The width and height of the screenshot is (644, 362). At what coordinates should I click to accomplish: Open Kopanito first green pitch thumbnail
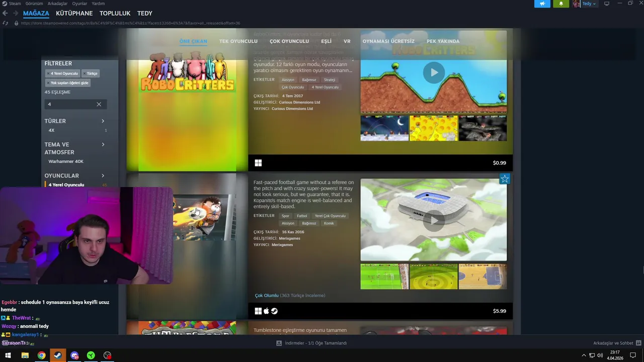tap(384, 276)
